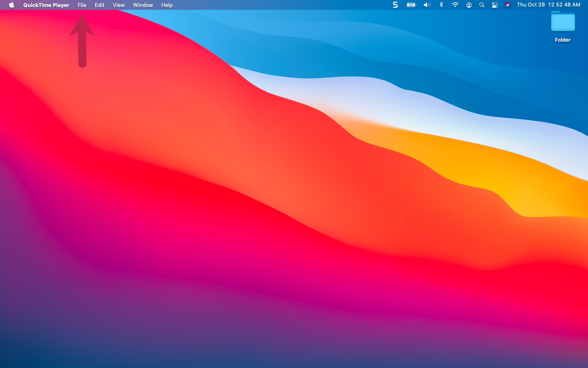Click the volume icon in the menu bar
588x368 pixels.
(427, 5)
